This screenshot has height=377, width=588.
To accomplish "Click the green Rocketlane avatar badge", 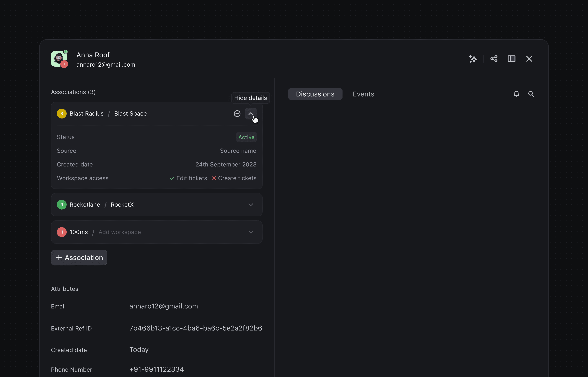I will coord(62,205).
